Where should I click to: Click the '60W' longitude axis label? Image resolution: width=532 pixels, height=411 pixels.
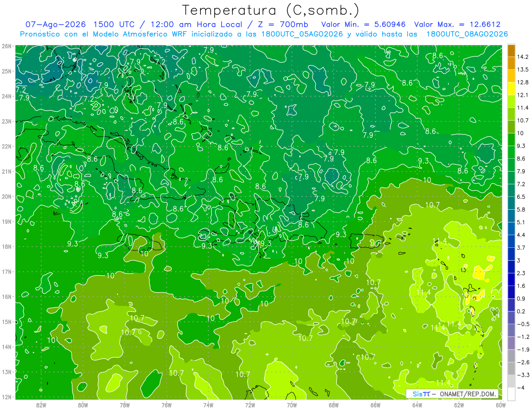(x=500, y=405)
